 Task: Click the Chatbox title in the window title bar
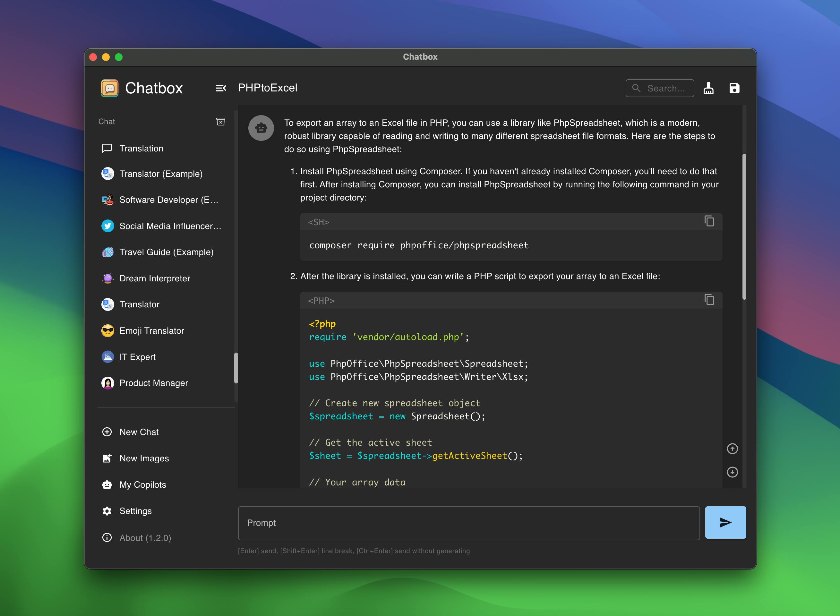pyautogui.click(x=420, y=57)
